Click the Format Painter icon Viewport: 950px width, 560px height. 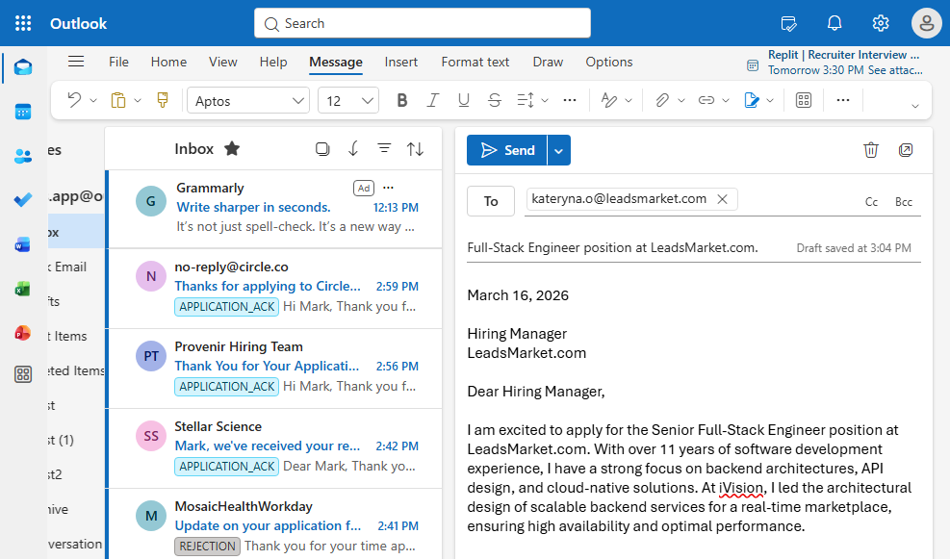[162, 100]
